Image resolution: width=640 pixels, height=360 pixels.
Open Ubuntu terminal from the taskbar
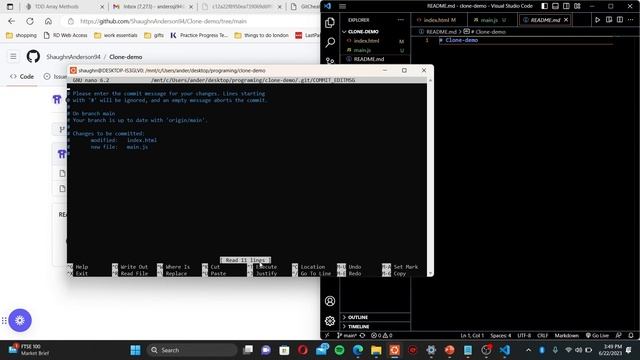[394, 350]
